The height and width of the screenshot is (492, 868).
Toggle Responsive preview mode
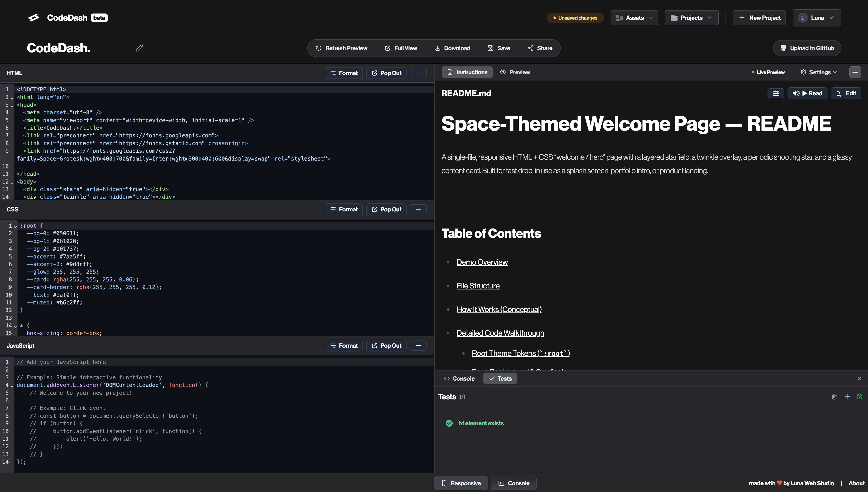point(461,483)
